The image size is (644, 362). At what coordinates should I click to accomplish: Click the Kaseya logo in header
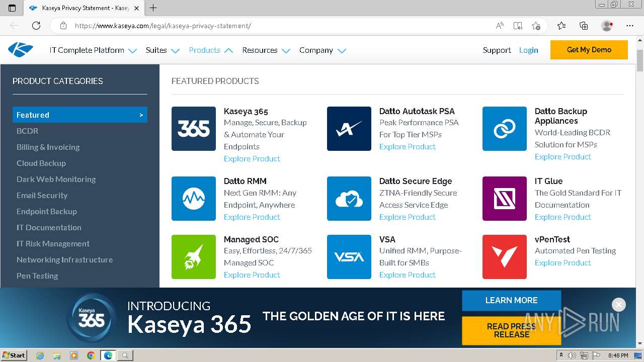pos(21,50)
